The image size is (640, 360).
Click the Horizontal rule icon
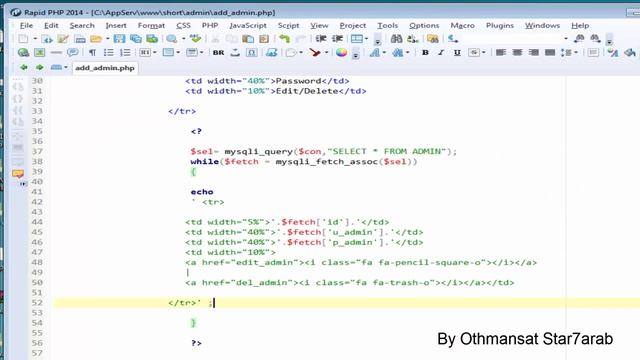(x=56, y=52)
